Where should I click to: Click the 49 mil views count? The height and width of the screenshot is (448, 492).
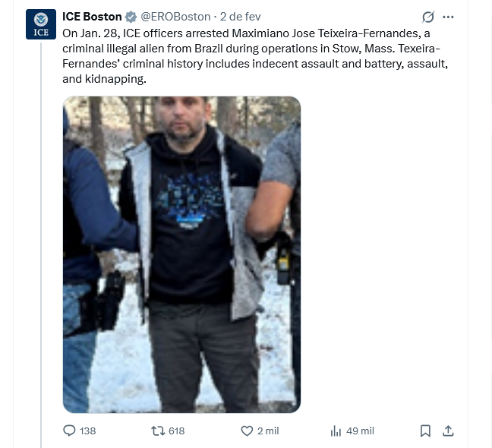pyautogui.click(x=360, y=431)
